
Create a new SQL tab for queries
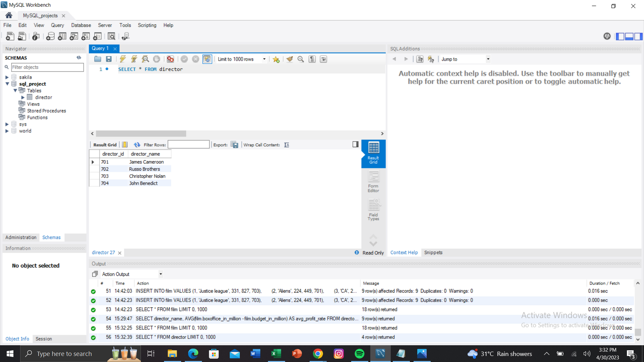(x=10, y=36)
